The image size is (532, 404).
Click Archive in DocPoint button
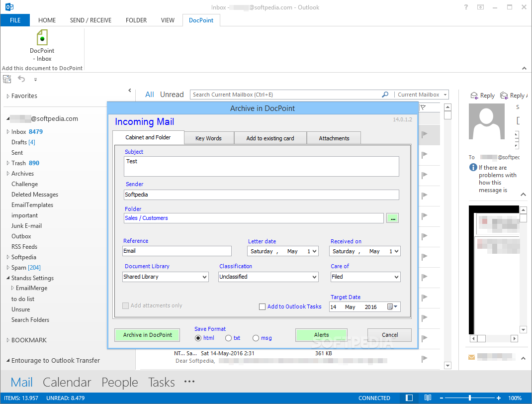tap(147, 335)
